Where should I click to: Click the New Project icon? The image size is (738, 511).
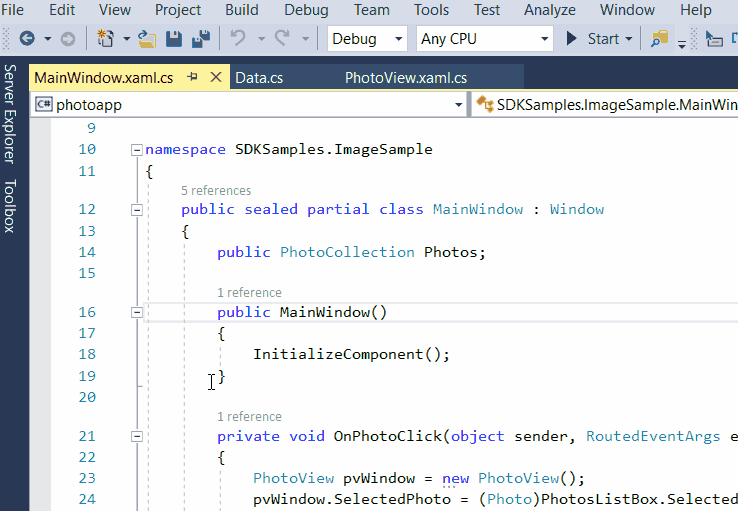tap(105, 38)
